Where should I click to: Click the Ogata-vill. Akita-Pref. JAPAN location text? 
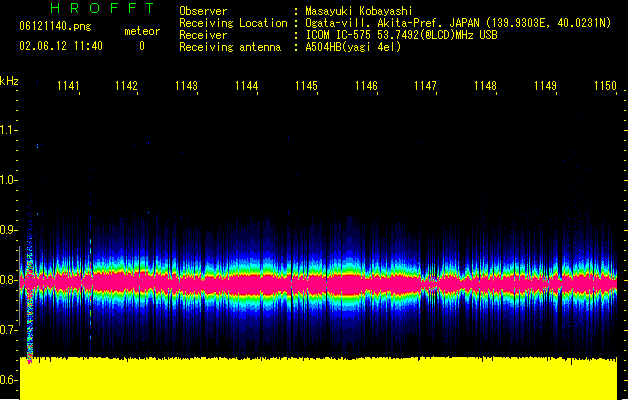[x=458, y=23]
